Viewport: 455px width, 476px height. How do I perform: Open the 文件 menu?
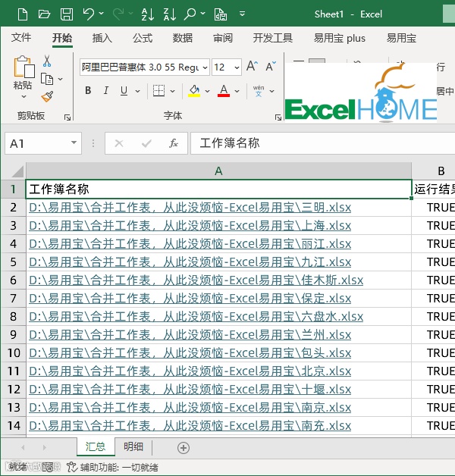[x=21, y=38]
